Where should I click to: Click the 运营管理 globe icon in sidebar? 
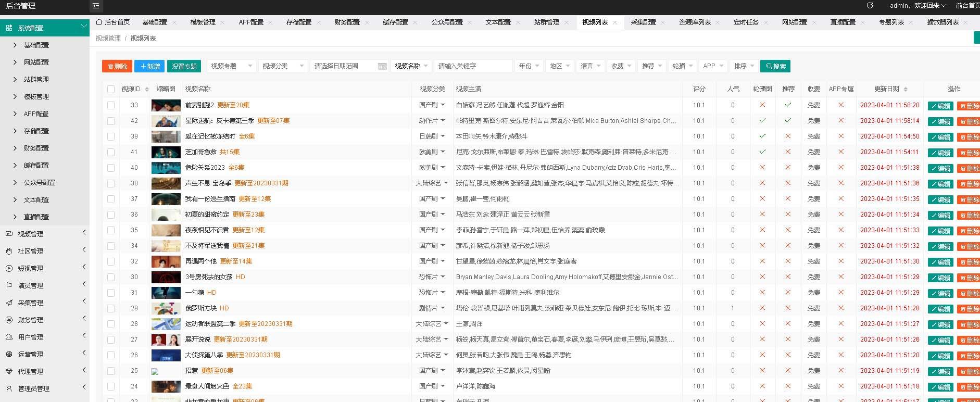click(x=9, y=354)
